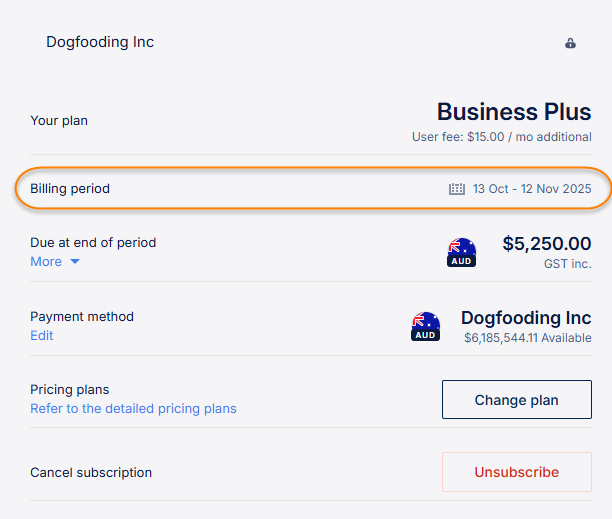The width and height of the screenshot is (612, 519).
Task: Select the billing period date range text
Action: pyautogui.click(x=532, y=188)
